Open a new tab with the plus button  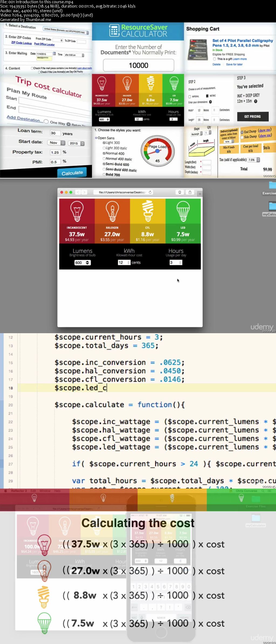click(200, 194)
